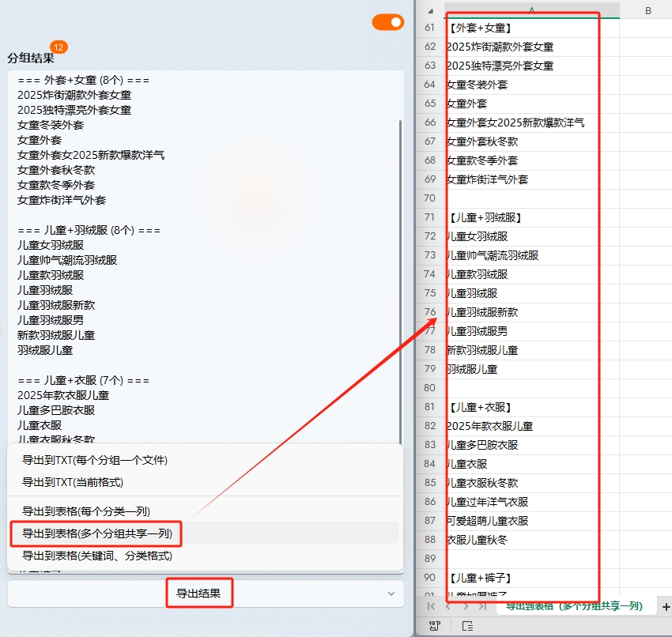Image resolution: width=672 pixels, height=637 pixels.
Task: Click the outline view icon in the status bar
Action: pyautogui.click(x=466, y=625)
